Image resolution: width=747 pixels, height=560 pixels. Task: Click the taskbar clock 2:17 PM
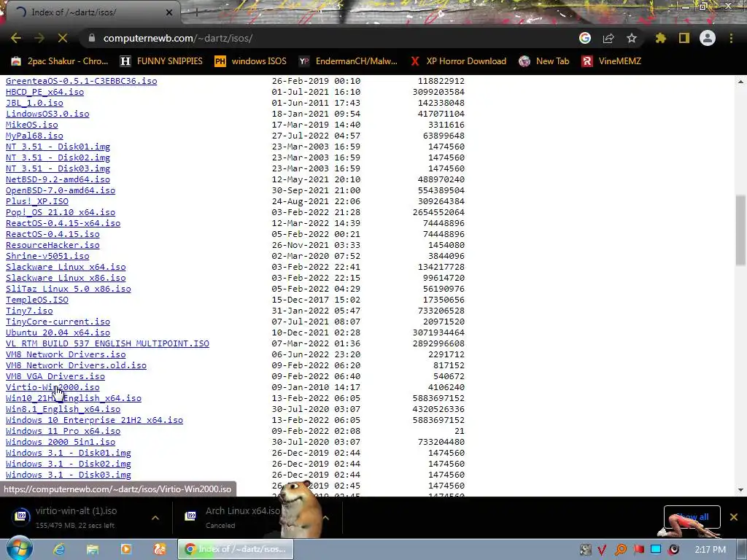click(x=711, y=550)
